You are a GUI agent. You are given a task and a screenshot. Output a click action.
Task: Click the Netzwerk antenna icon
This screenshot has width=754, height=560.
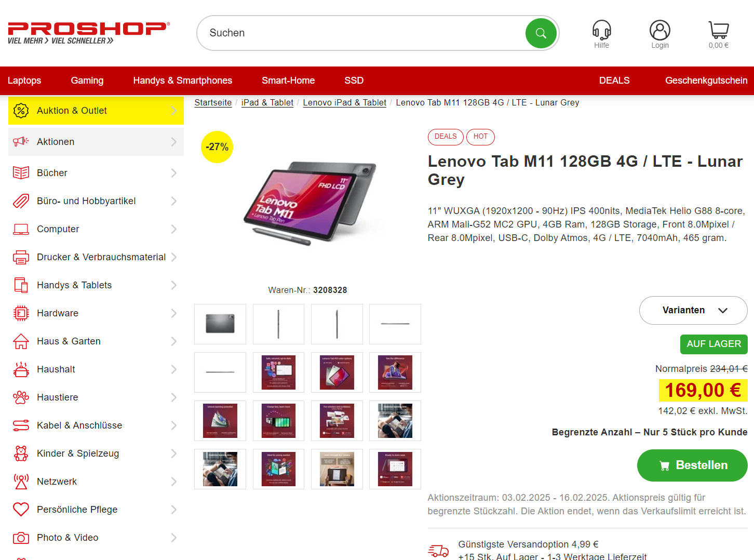[21, 482]
